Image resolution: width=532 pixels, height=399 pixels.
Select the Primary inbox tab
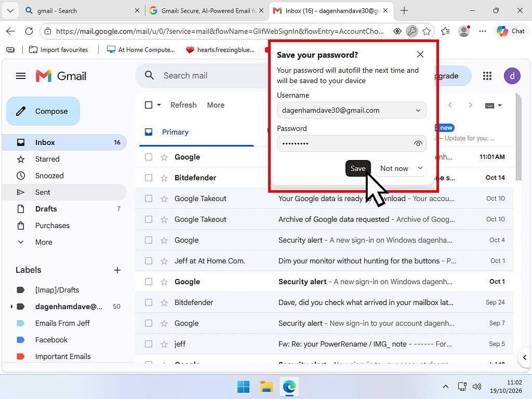coord(197,132)
